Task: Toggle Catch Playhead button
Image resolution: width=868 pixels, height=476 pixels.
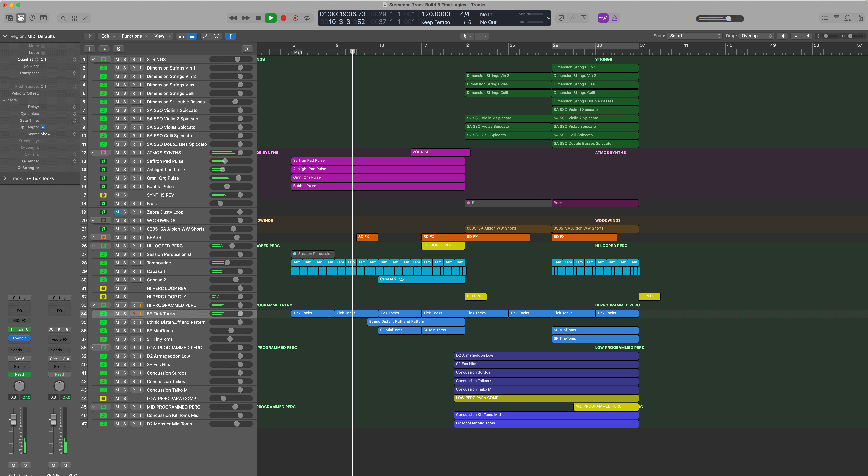Action: (x=230, y=36)
